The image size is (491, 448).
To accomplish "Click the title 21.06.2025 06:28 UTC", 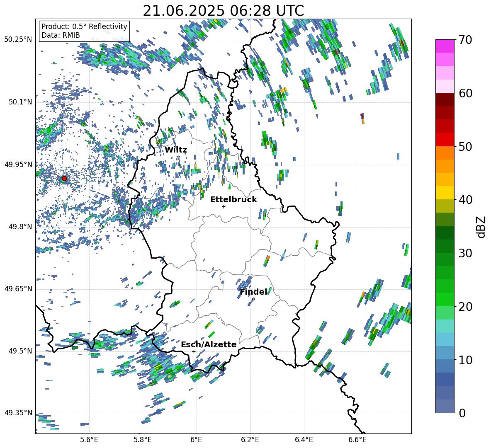I will pyautogui.click(x=223, y=11).
